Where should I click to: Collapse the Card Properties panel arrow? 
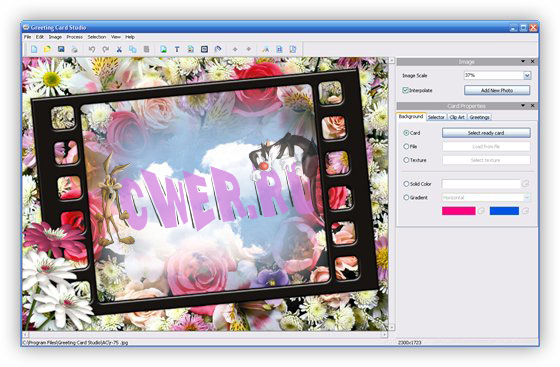pos(523,106)
